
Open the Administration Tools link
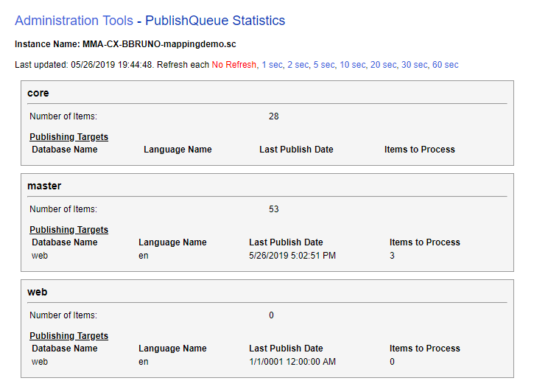pos(74,21)
